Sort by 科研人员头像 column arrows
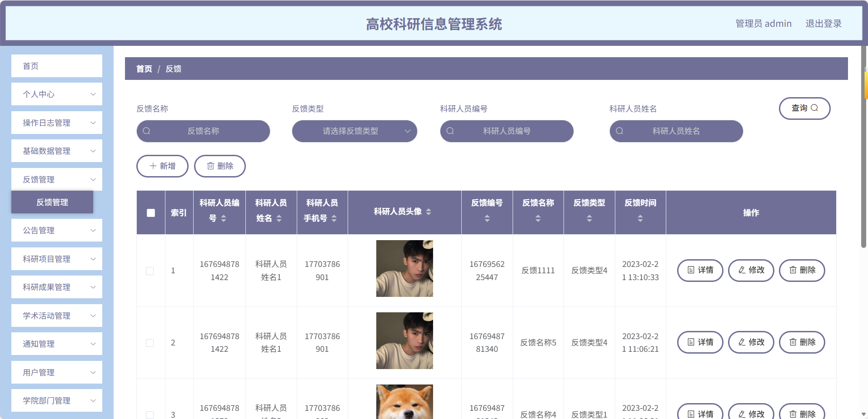868x419 pixels. pos(429,212)
